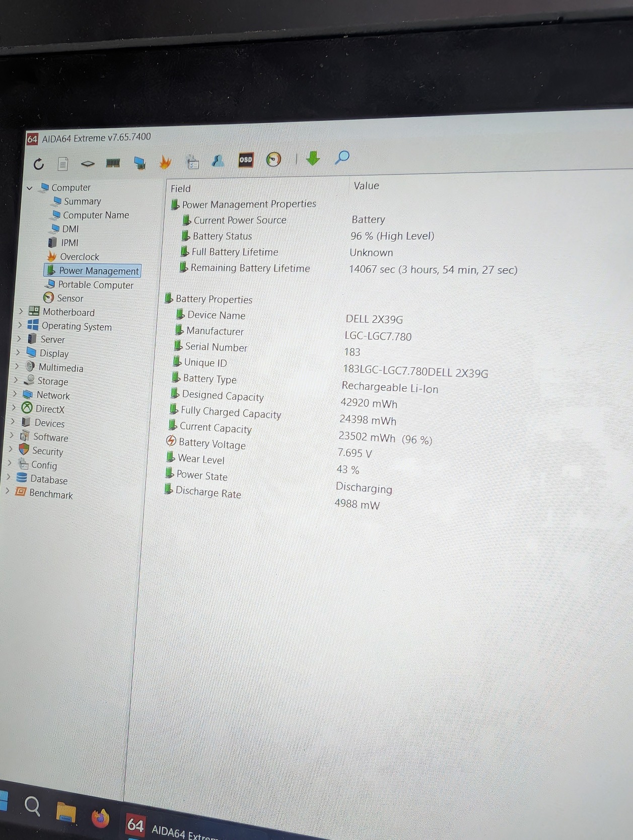
Task: Expand the Multimedia tree node
Action: tap(17, 366)
